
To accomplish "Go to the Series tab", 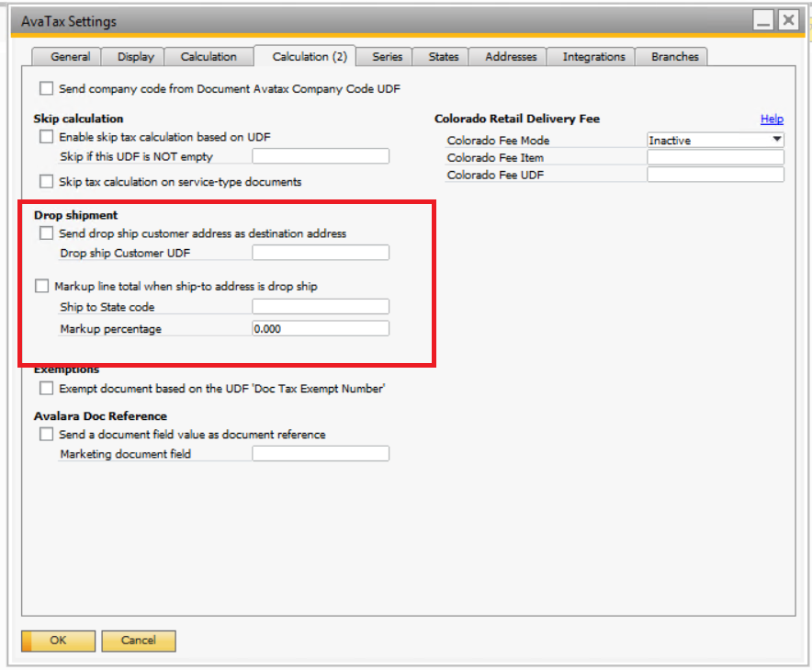I will [385, 56].
